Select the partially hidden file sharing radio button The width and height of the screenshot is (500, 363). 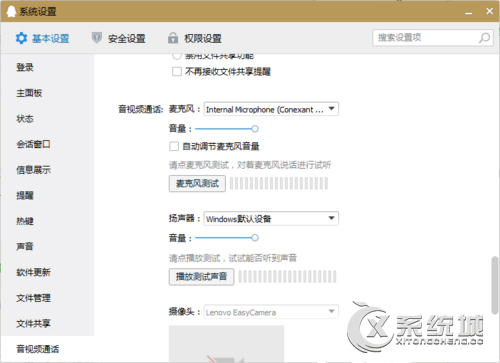point(177,56)
